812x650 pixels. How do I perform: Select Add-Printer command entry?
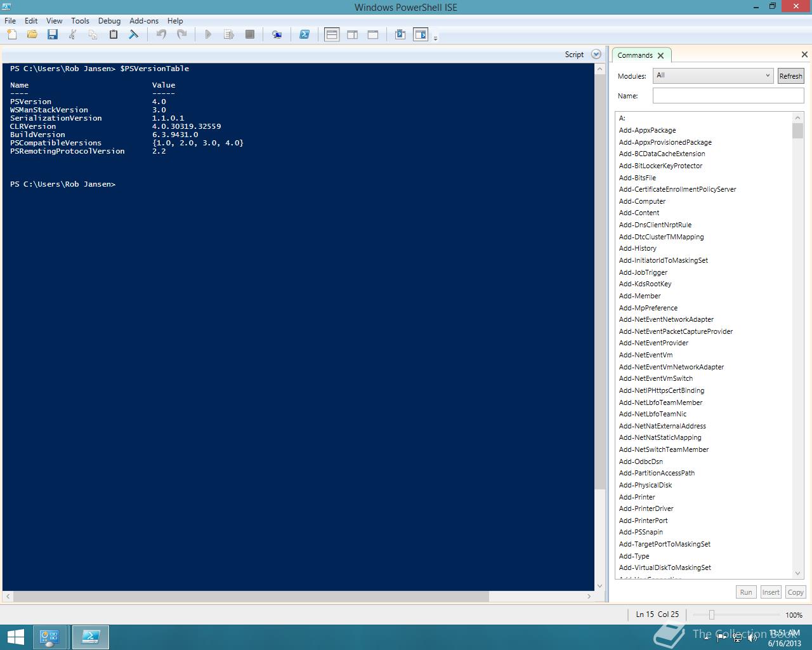(x=637, y=497)
